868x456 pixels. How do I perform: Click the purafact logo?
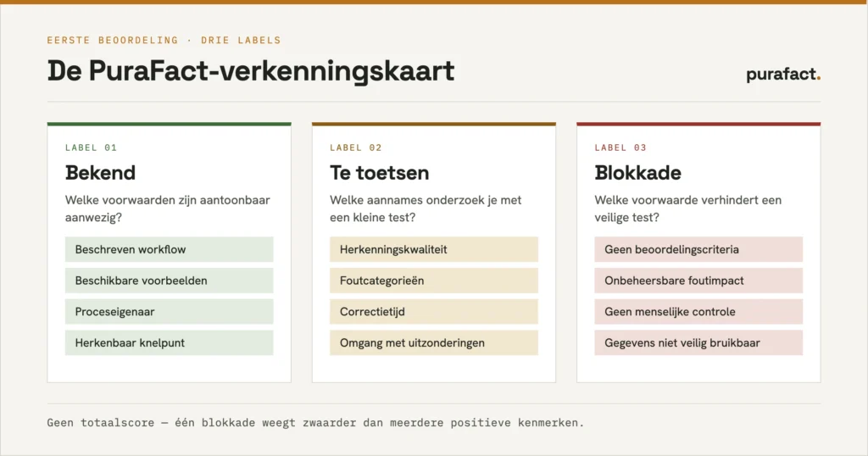pyautogui.click(x=782, y=74)
